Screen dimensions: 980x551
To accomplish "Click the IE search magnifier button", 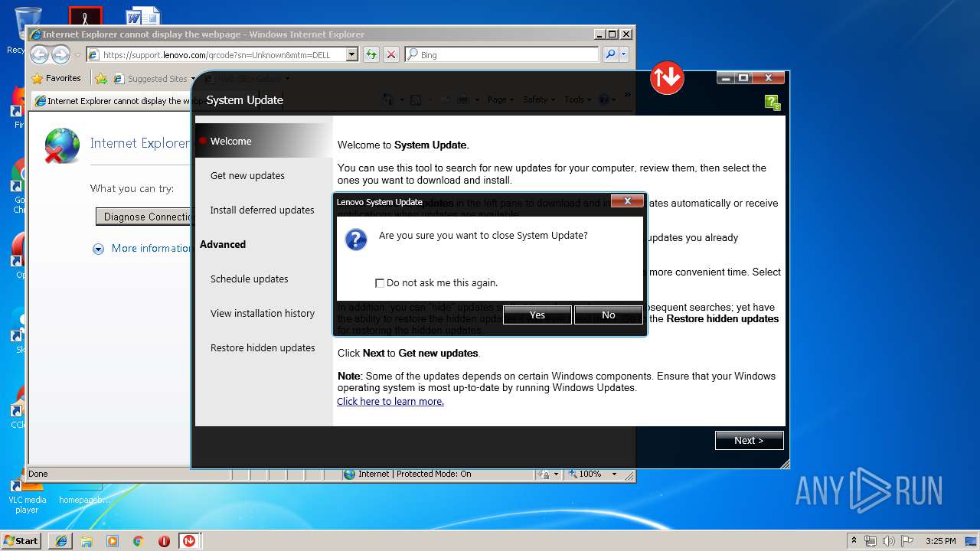I will [x=610, y=54].
